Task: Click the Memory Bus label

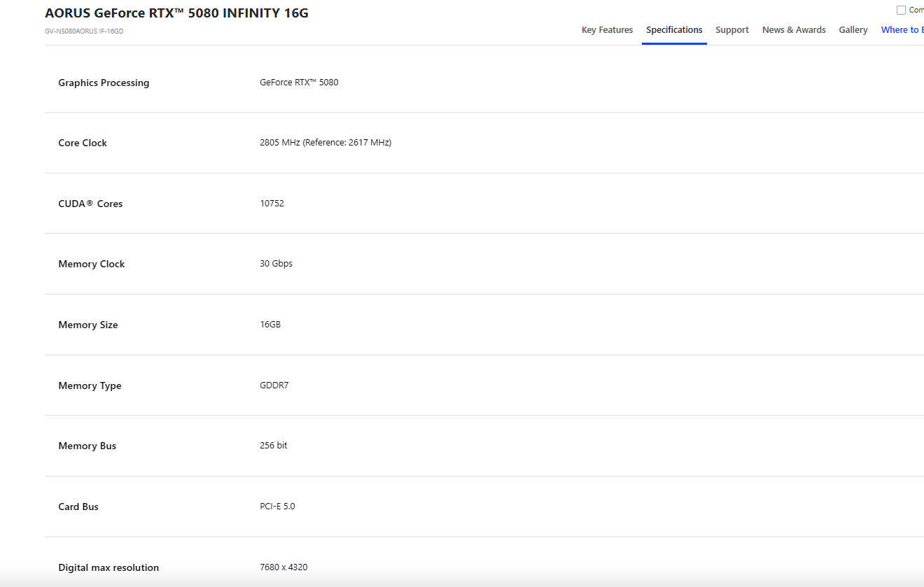Action: pos(87,446)
